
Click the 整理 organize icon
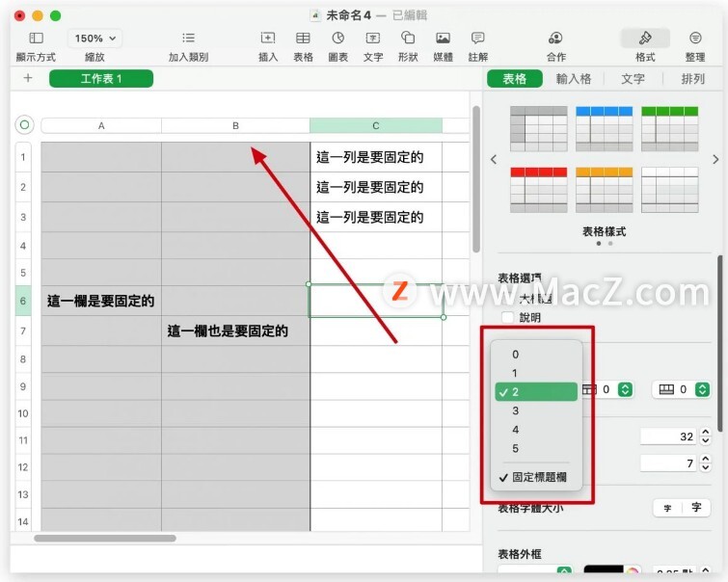pyautogui.click(x=695, y=38)
